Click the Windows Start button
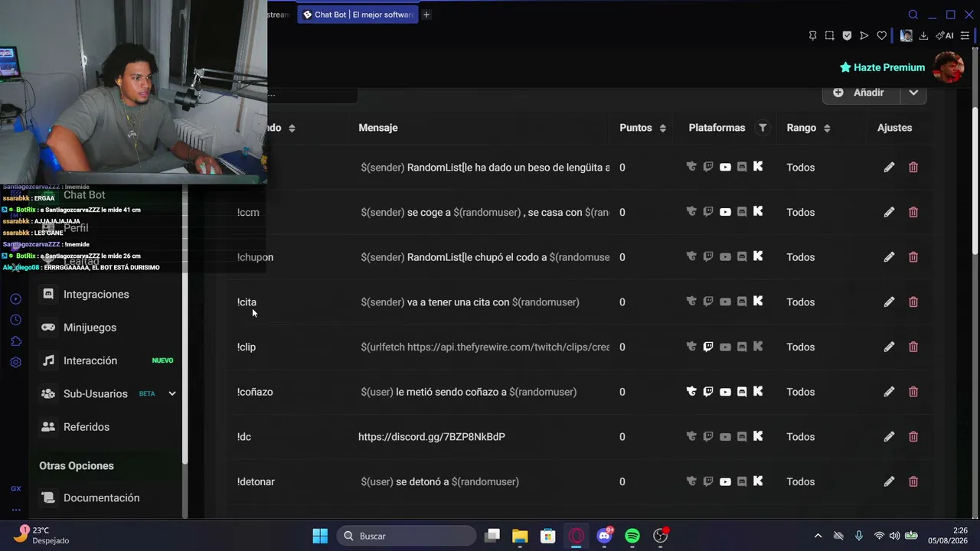 pyautogui.click(x=320, y=536)
